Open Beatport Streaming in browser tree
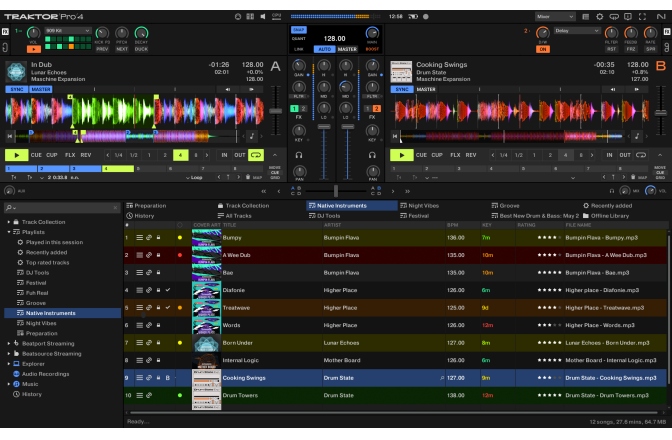 coord(48,344)
